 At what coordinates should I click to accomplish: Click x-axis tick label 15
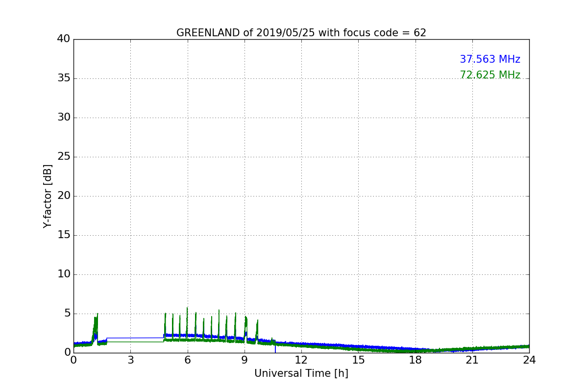(358, 360)
